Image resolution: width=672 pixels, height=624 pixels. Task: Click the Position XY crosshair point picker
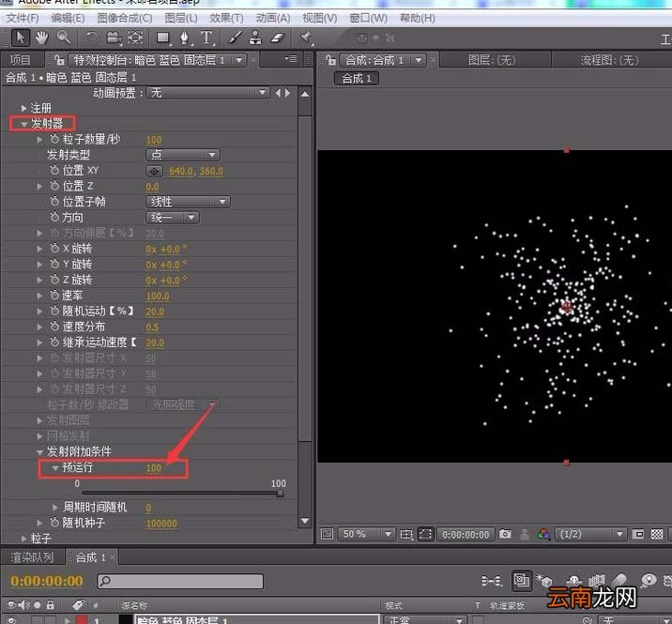click(x=154, y=171)
